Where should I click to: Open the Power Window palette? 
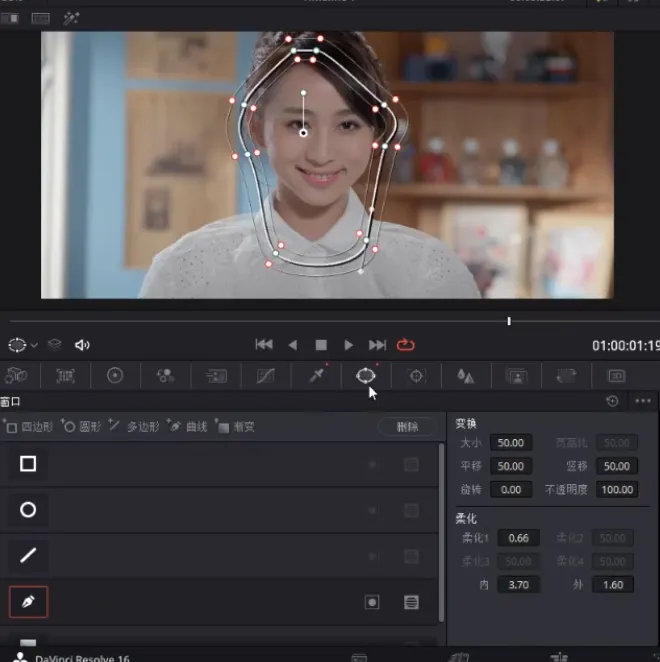[366, 375]
